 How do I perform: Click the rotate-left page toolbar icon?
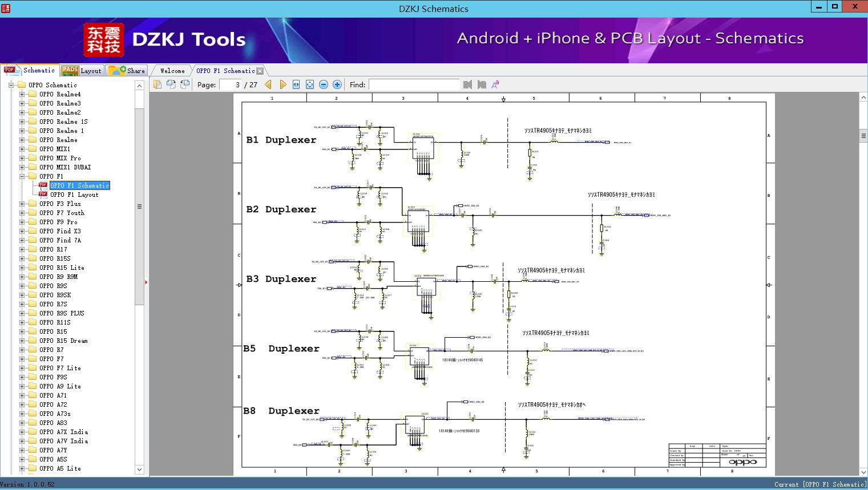171,84
